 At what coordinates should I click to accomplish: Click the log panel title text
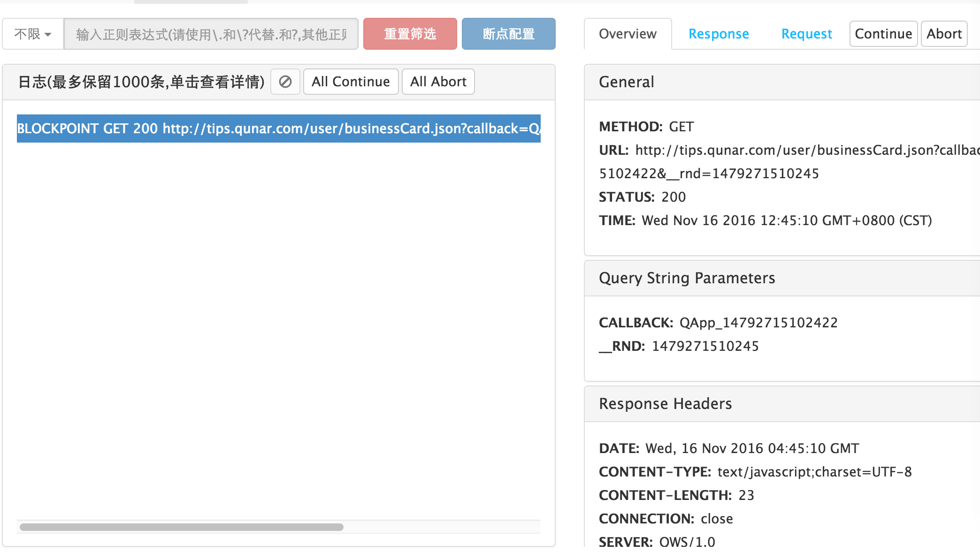(x=141, y=82)
